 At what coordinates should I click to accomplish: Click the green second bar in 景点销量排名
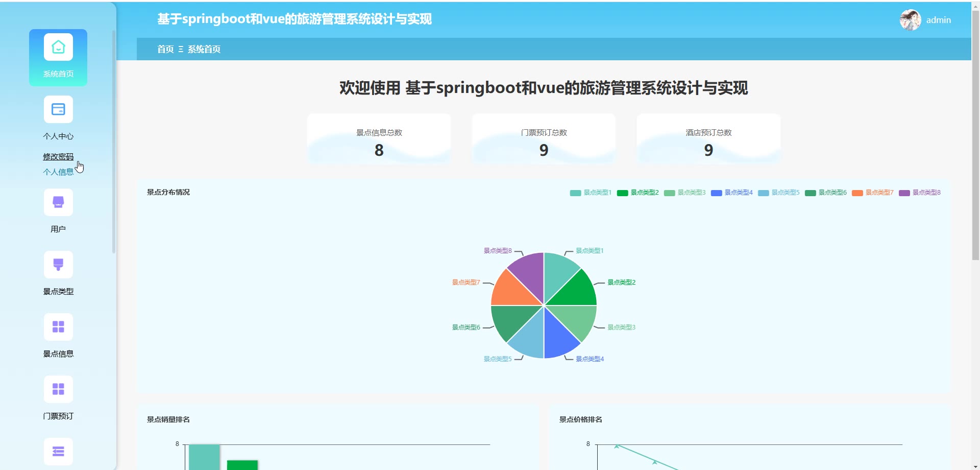(x=242, y=465)
